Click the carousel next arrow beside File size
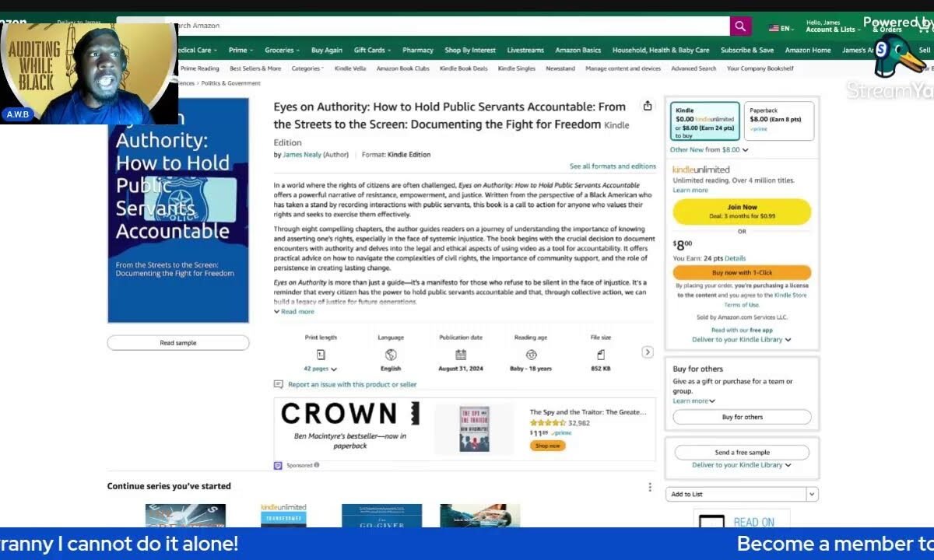Viewport: 934px width, 560px height. [648, 352]
